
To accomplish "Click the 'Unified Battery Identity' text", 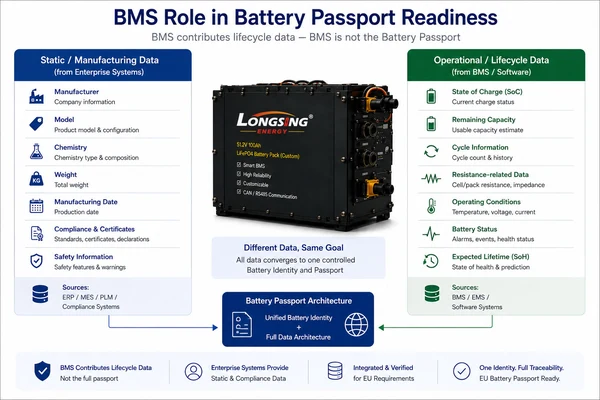I will (298, 318).
